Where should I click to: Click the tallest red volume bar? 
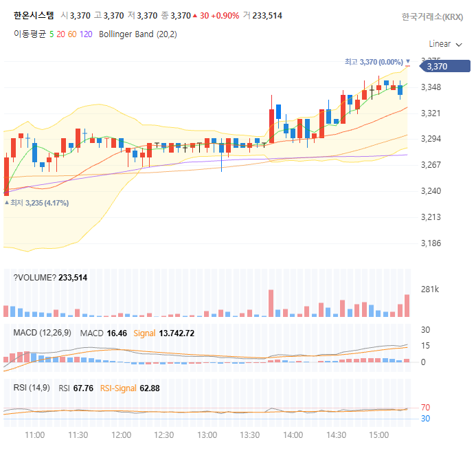(x=271, y=303)
